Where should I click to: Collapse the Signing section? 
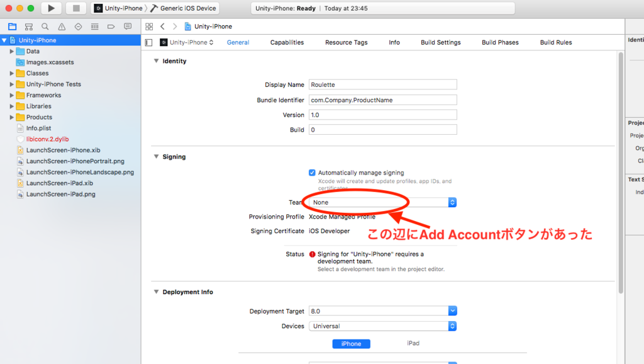click(156, 157)
